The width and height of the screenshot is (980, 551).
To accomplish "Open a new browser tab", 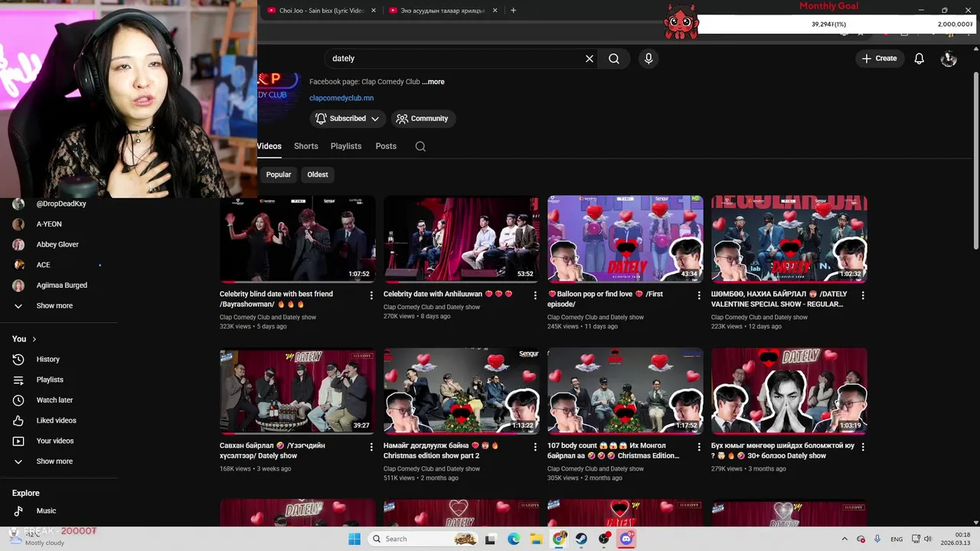I will (513, 11).
